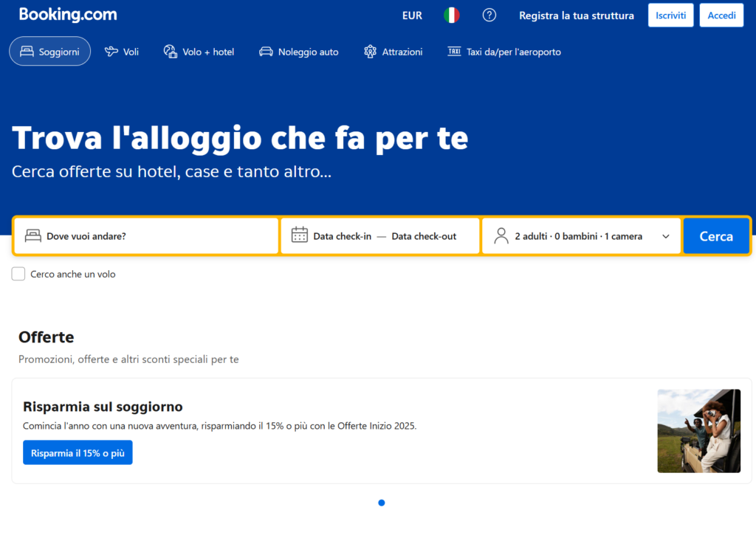This screenshot has height=552, width=756.
Task: Click the Cerca search button
Action: click(716, 235)
